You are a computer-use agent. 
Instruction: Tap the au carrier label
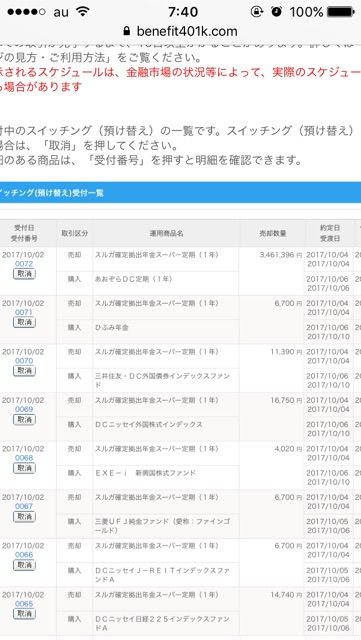click(x=61, y=12)
